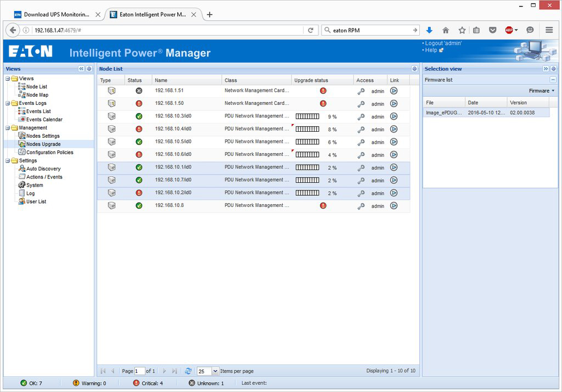Bookmark this page with star icon
Screen dimensions: 562x392
[462, 30]
